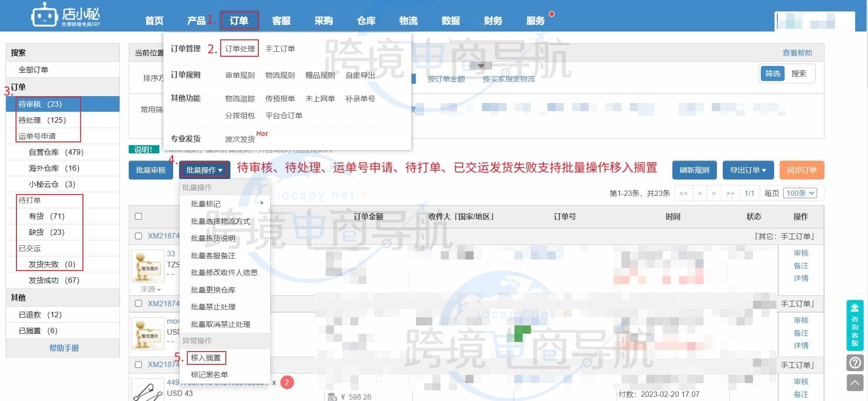Select 待处理 (125) in the sidebar
Viewport: 868px width, 401px height.
[x=42, y=120]
